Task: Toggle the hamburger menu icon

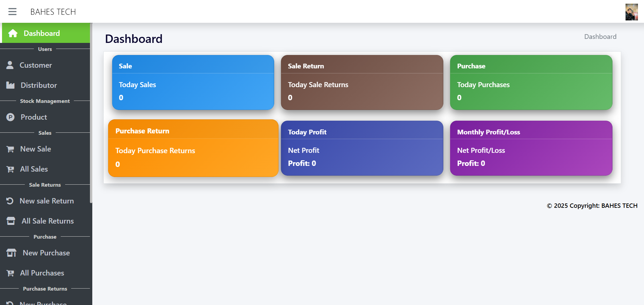Action: click(x=12, y=12)
